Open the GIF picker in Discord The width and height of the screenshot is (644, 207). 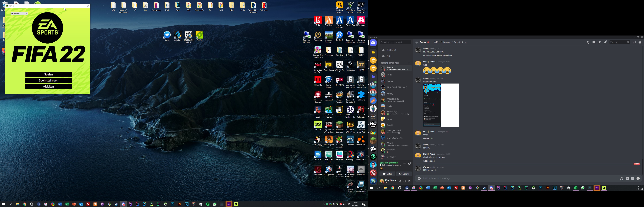click(627, 178)
